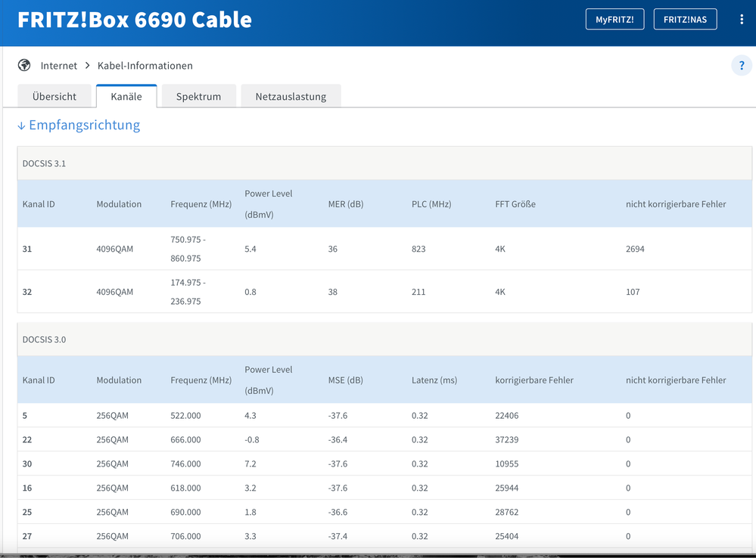The image size is (756, 558).
Task: Click power level -0.8 of channel 22
Action: click(x=252, y=439)
